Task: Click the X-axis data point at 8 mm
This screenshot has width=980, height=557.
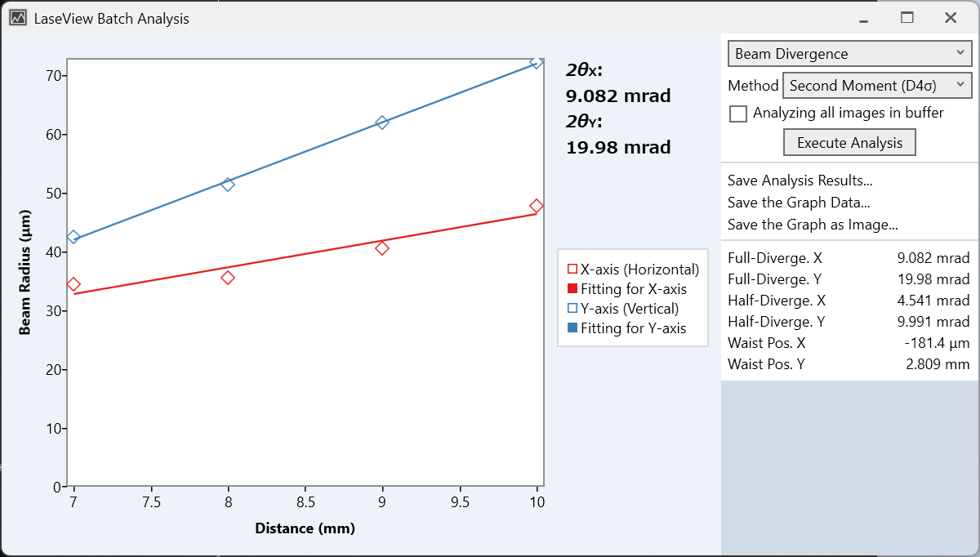Action: 228,278
